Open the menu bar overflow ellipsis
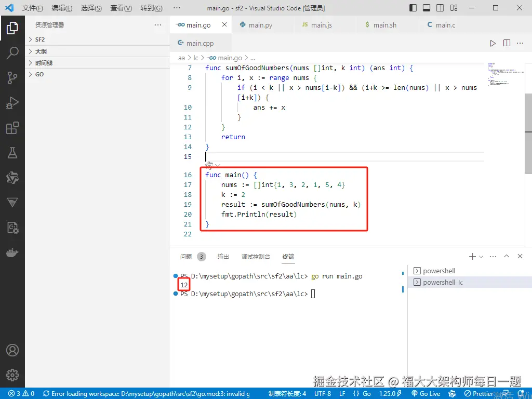Screen dimensions: 532x399 [x=177, y=8]
